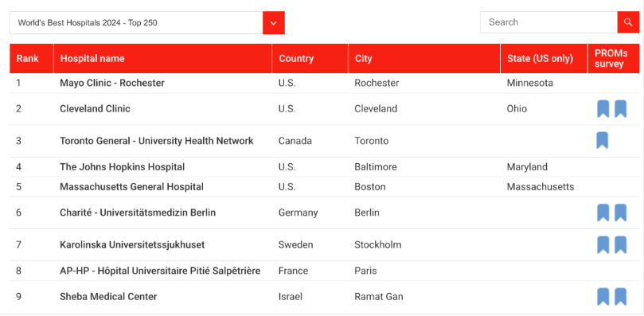Expand the red dropdown chevron button
644x316 pixels.
coord(274,22)
